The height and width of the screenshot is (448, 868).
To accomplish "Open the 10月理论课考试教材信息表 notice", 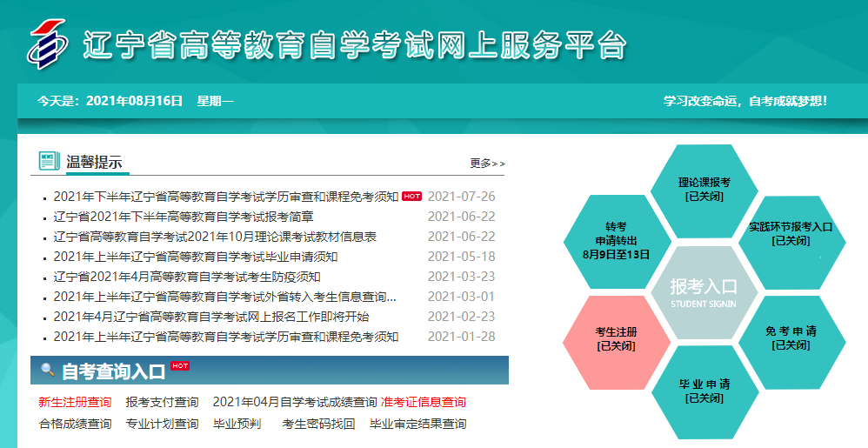I will pyautogui.click(x=215, y=237).
